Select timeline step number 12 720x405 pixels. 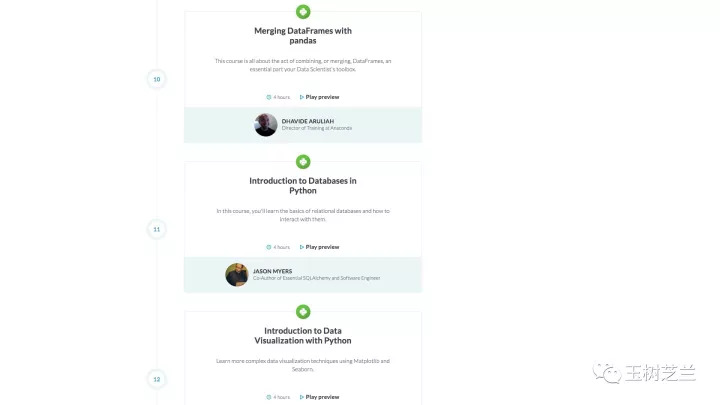click(x=157, y=379)
